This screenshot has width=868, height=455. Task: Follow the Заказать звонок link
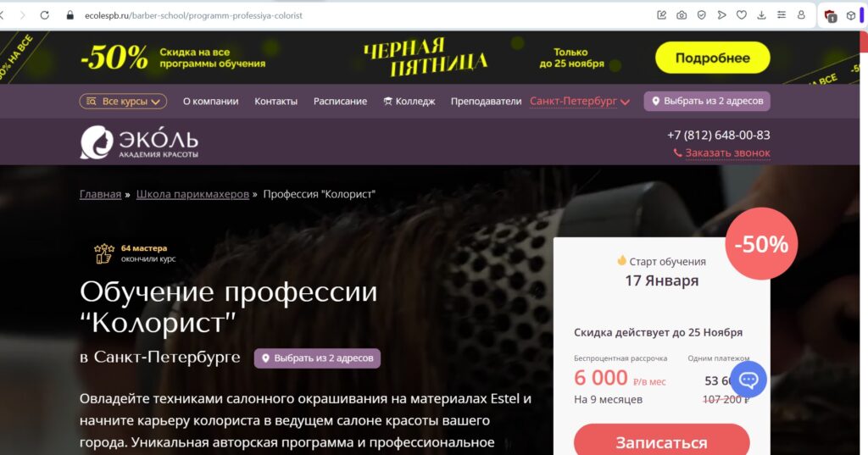[722, 153]
